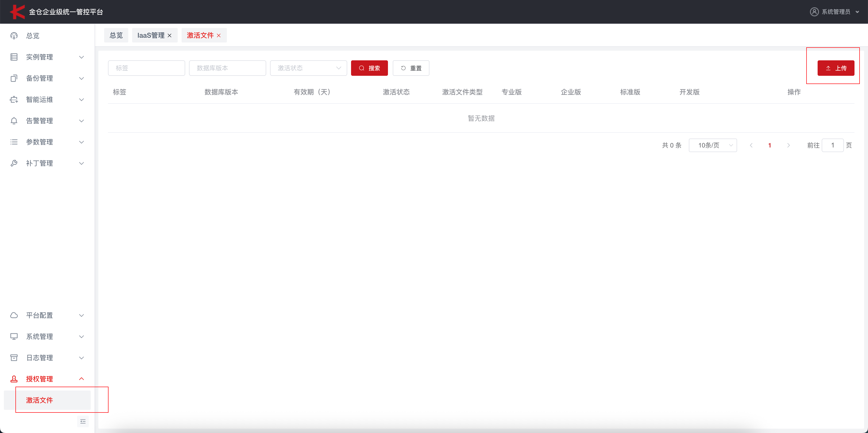Select 激活文件 in the sidebar

pos(40,400)
